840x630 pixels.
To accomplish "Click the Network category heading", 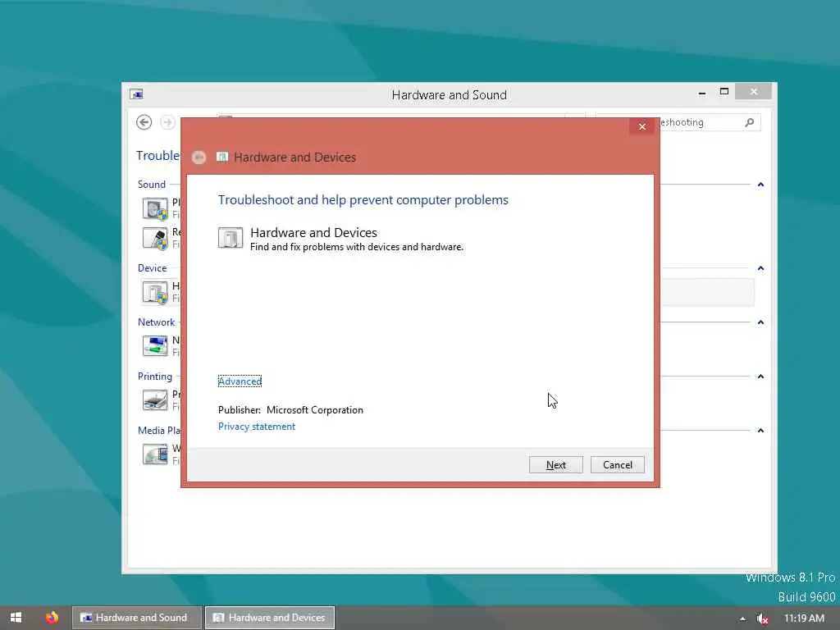I will [157, 322].
